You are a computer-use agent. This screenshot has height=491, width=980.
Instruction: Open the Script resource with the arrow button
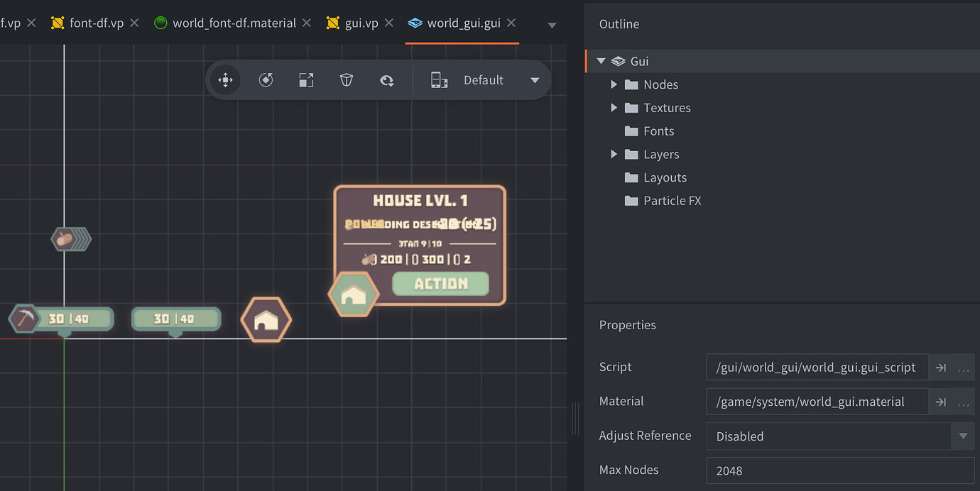[x=940, y=367]
